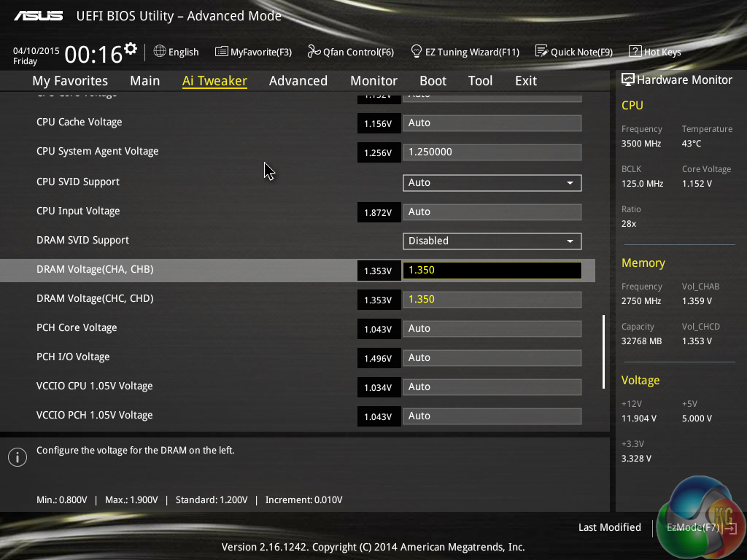Edit CPU System Agent Voltage 1.250000 field
The image size is (747, 560).
[x=492, y=152]
